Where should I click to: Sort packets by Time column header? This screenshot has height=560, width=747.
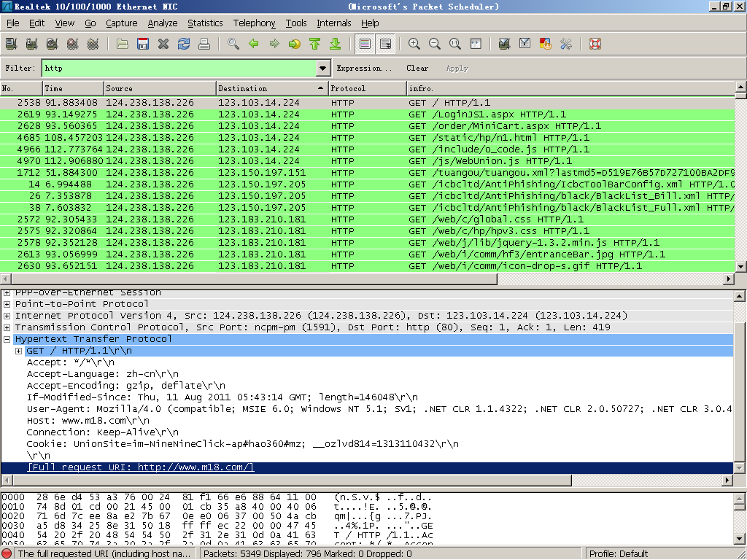73,88
